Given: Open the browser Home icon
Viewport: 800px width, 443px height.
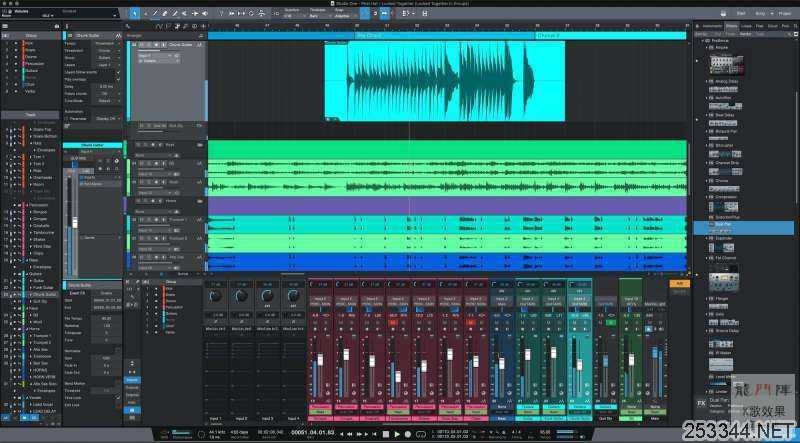Looking at the screenshot, I should coord(697,26).
